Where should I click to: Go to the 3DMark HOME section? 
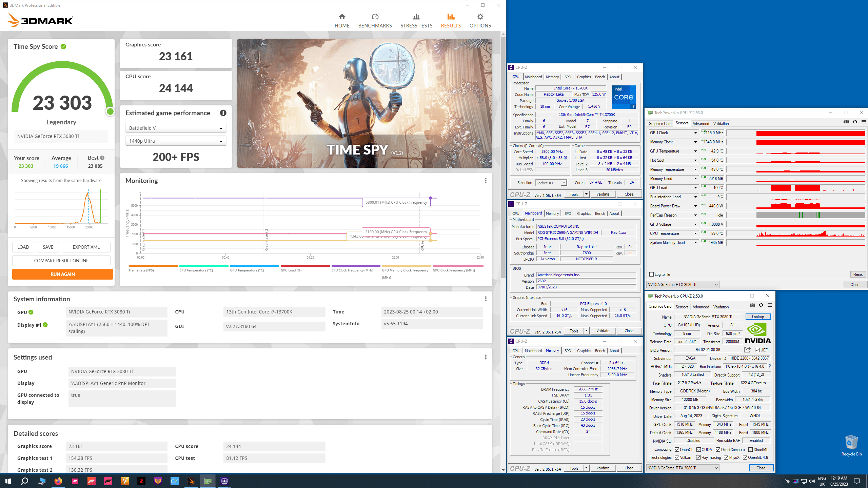coord(342,21)
